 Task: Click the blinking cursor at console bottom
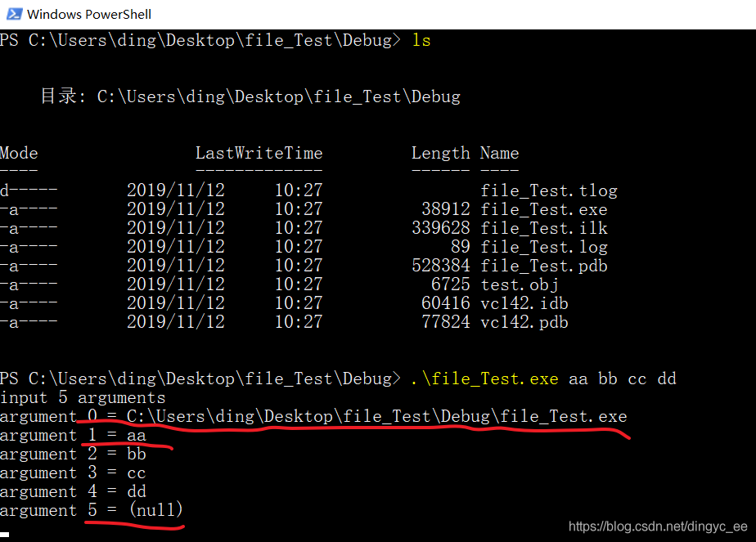coord(4,535)
